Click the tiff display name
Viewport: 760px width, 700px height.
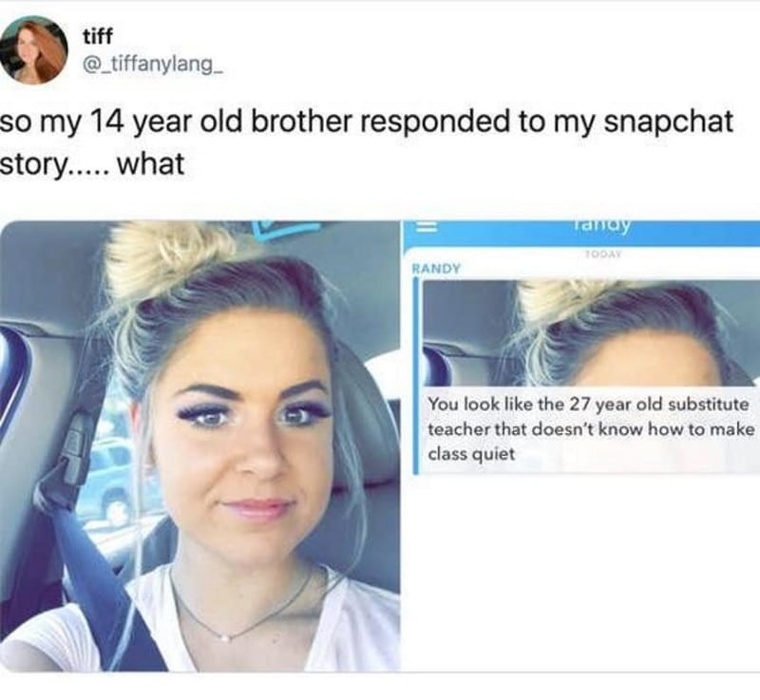click(x=98, y=36)
